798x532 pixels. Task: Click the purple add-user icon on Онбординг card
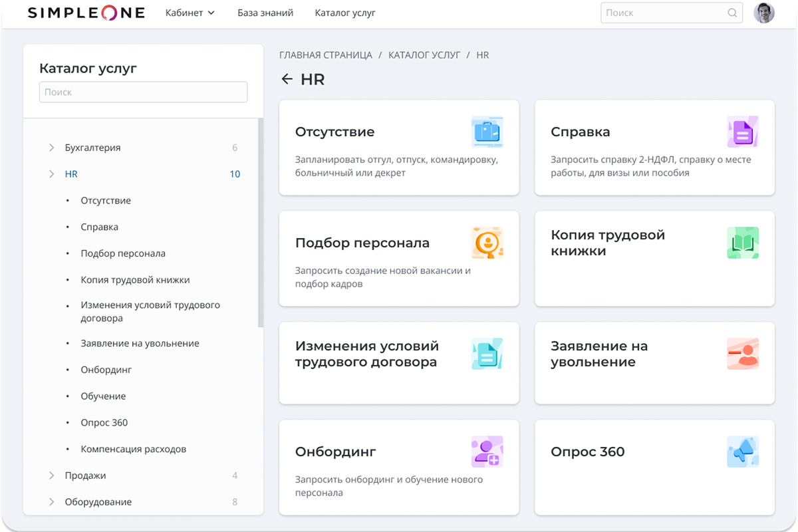(487, 452)
